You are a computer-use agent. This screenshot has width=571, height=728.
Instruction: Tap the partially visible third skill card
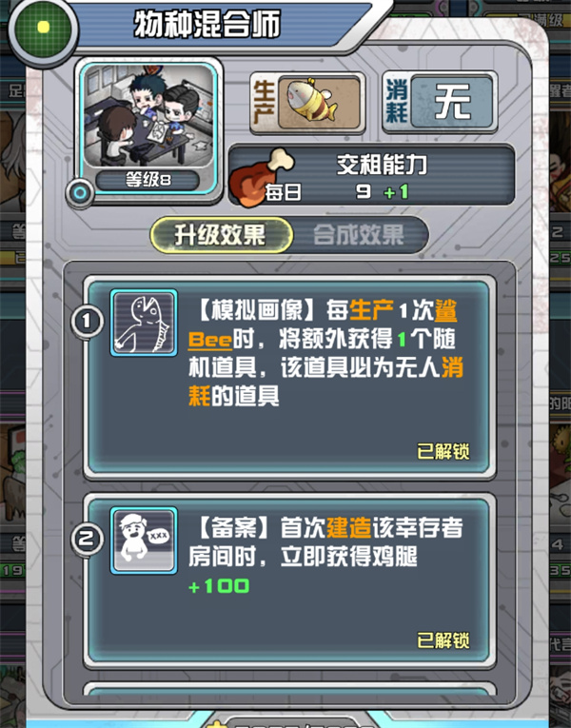[288, 689]
